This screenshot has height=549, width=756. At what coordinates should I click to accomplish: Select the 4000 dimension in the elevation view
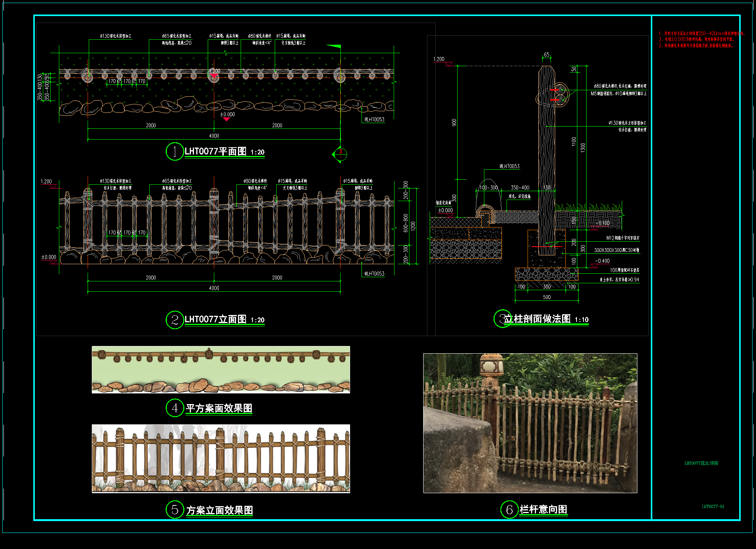pyautogui.click(x=214, y=288)
